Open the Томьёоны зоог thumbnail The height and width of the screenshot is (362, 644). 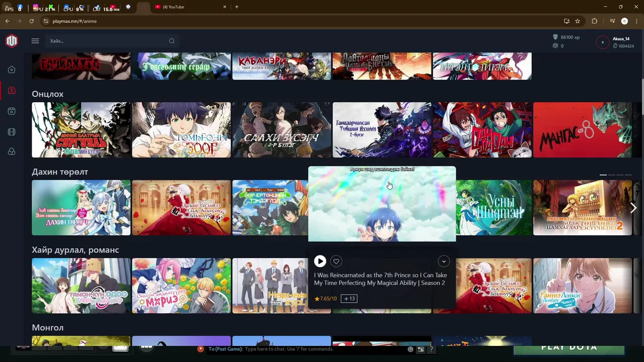pos(181,130)
